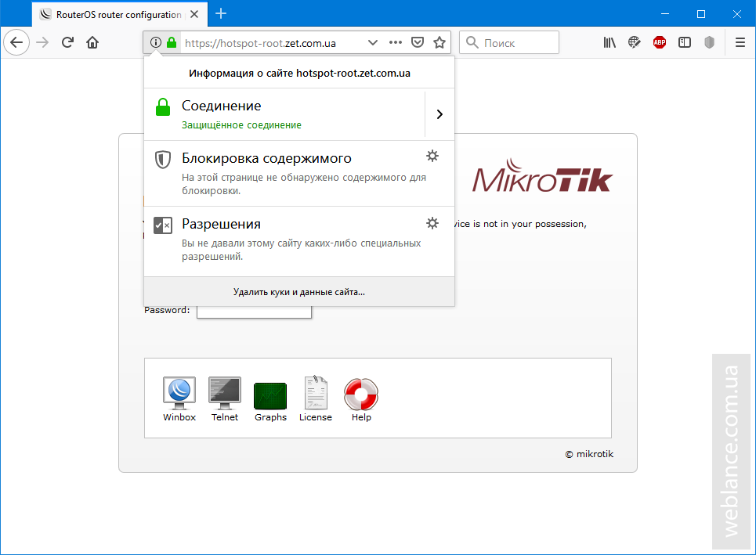Click the green padlock beside Соединение
This screenshot has height=555, width=756.
click(163, 107)
